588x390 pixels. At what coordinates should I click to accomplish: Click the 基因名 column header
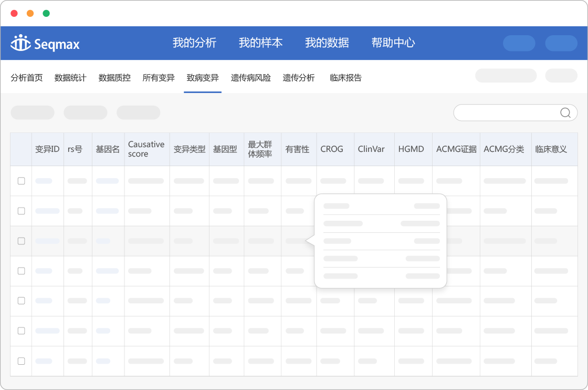(108, 149)
